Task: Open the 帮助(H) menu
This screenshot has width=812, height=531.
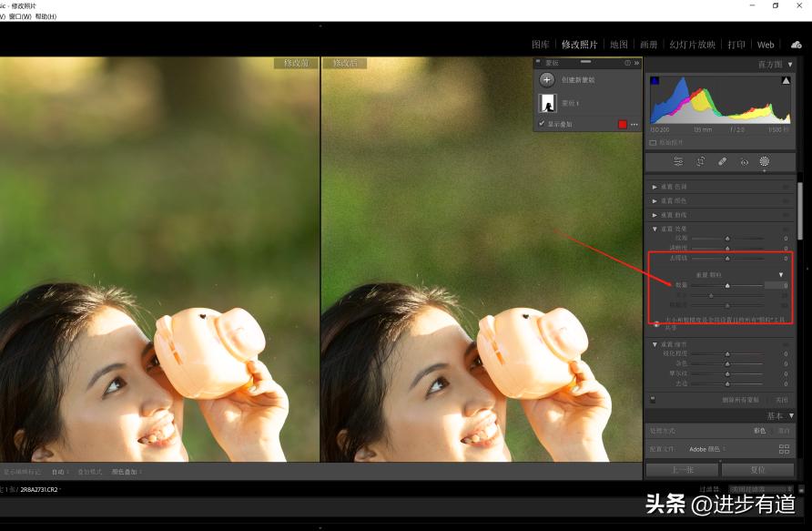Action: tap(46, 16)
